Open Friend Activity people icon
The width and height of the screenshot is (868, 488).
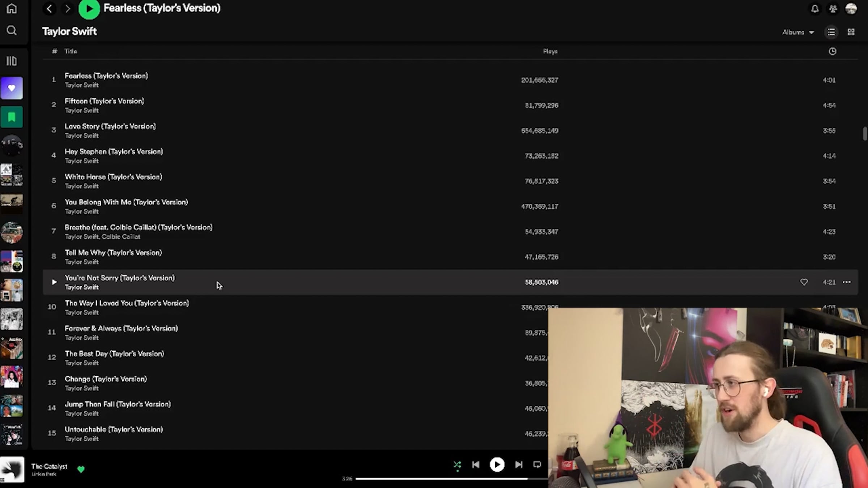[x=833, y=9]
